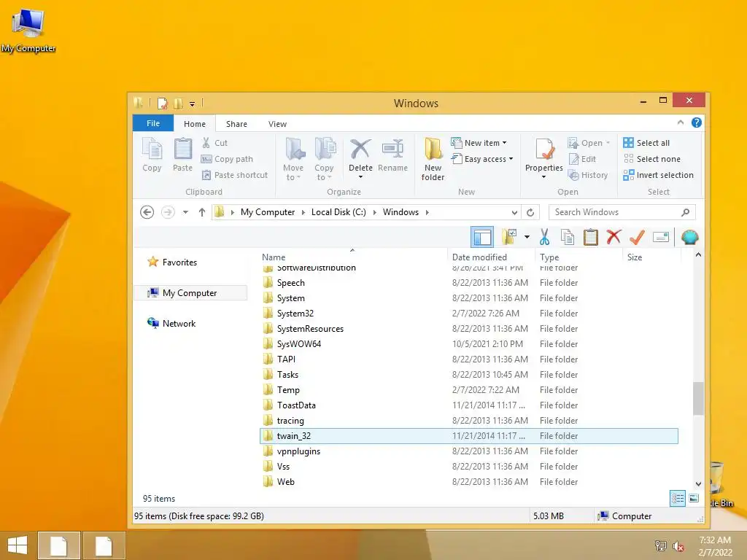Click the Rename icon in ribbon
The image size is (747, 560).
pyautogui.click(x=392, y=149)
